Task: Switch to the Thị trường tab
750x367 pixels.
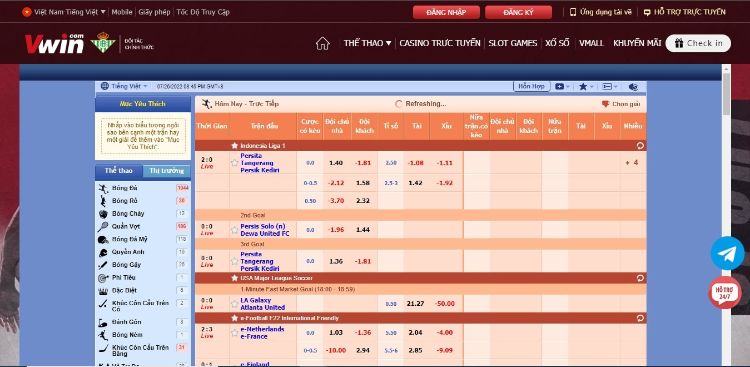Action: [x=166, y=171]
